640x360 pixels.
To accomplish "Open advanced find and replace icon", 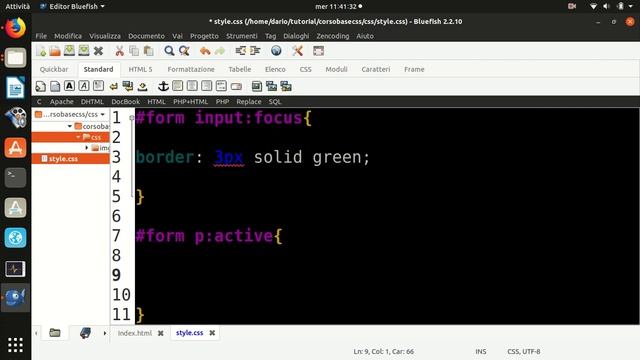I will [184, 51].
